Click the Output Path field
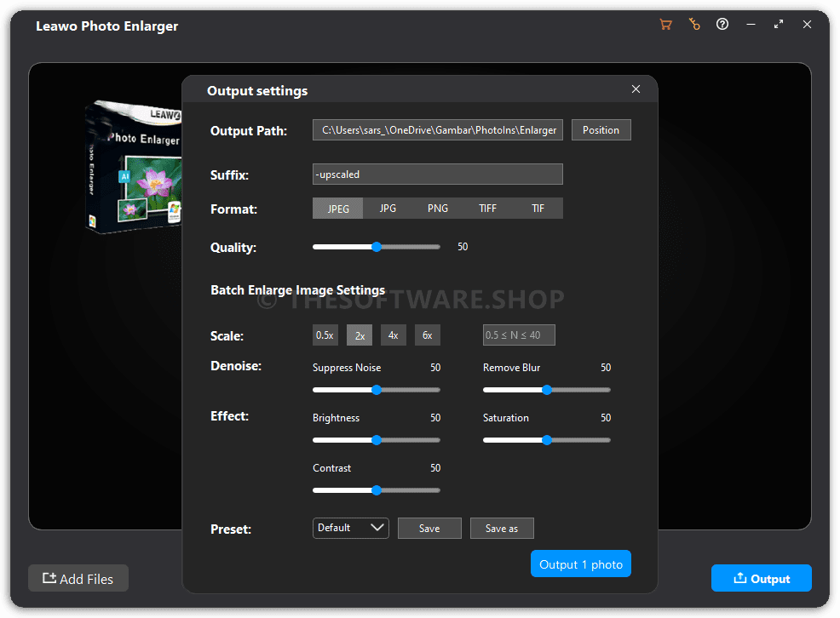Screen dimensions: 840x618 (x=437, y=130)
